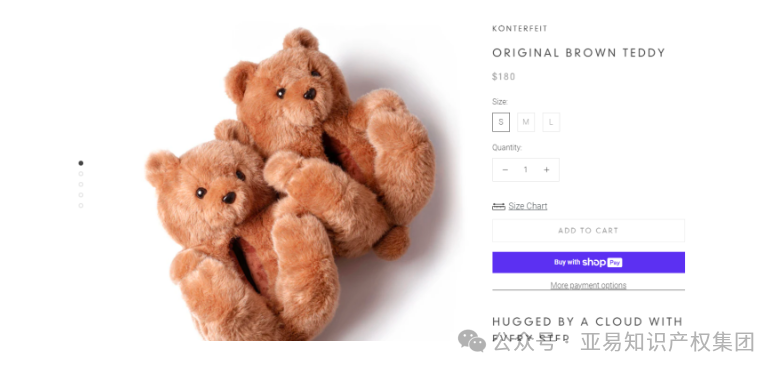The width and height of the screenshot is (779, 372).
Task: Jump to third image carousel dot
Action: 81,184
